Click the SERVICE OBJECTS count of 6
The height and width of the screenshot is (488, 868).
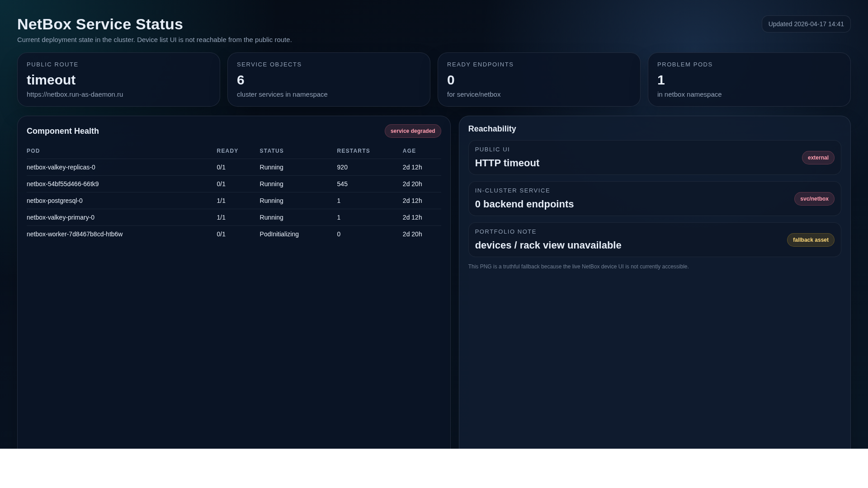(241, 80)
